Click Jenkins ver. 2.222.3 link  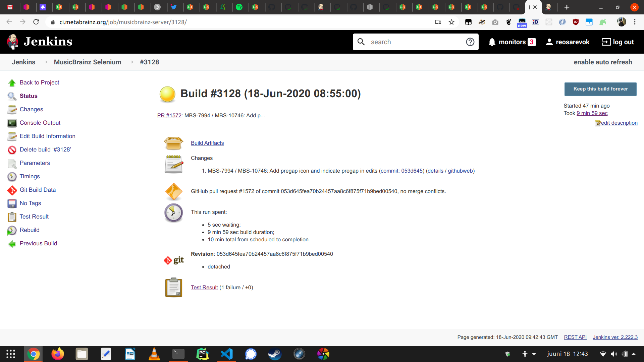pyautogui.click(x=615, y=337)
